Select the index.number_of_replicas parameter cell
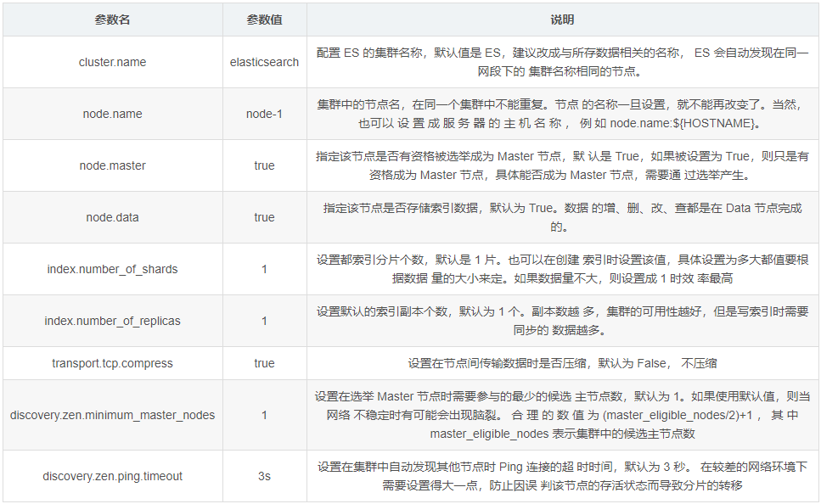Image resolution: width=821 pixels, height=504 pixels. pyautogui.click(x=112, y=321)
